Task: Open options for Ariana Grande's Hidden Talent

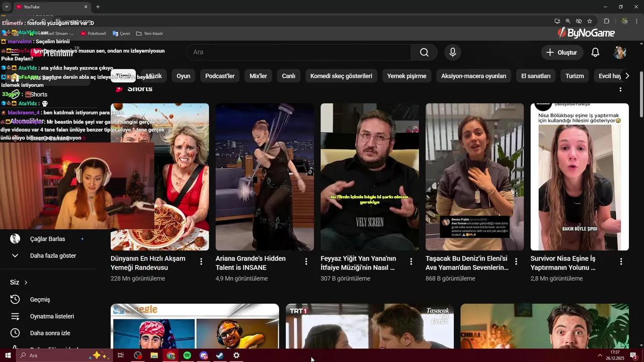Action: coord(306,261)
